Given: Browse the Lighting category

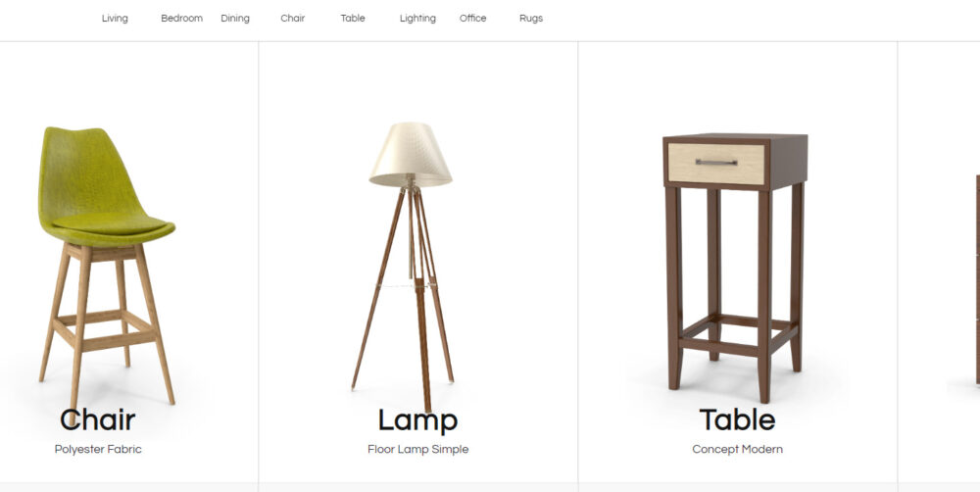Looking at the screenshot, I should click(x=417, y=19).
